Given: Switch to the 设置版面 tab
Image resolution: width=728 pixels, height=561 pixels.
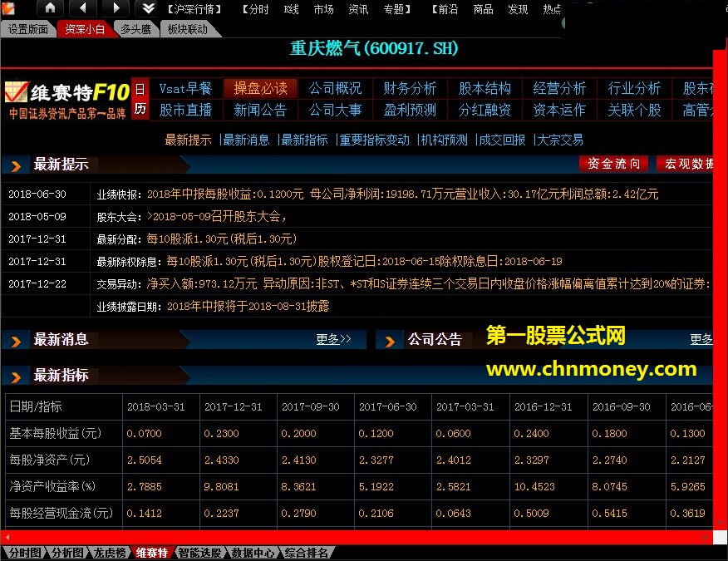Looking at the screenshot, I should pos(28,29).
